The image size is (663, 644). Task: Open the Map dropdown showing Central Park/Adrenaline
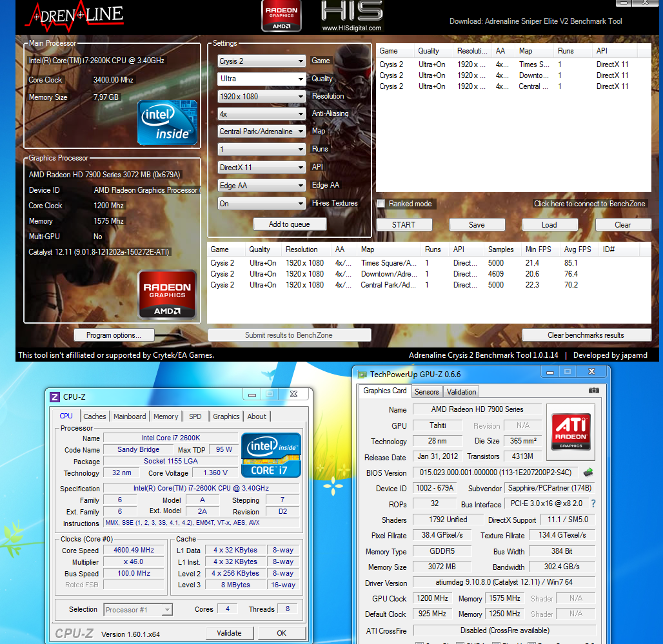point(261,132)
